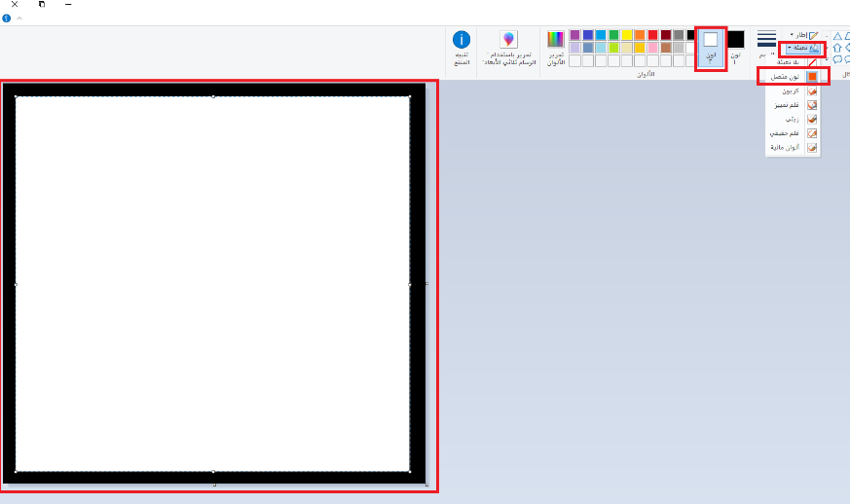Collapse the ribbon with the small chevron
The width and height of the screenshot is (850, 504).
click(x=19, y=18)
